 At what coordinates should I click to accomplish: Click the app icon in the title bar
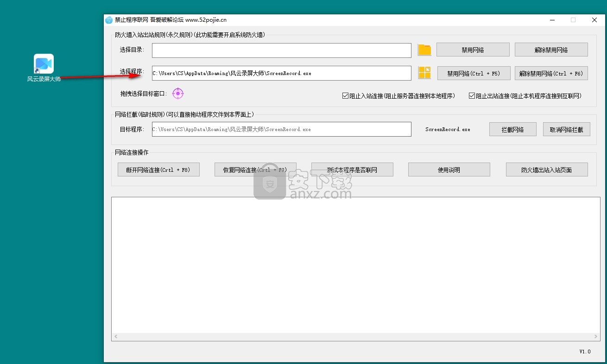[109, 20]
